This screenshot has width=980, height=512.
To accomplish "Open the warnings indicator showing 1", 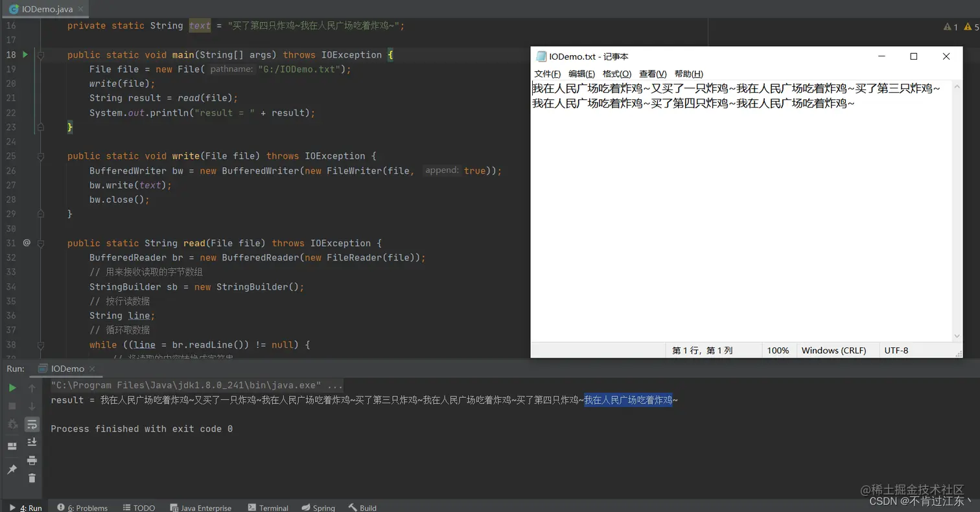I will point(951,27).
